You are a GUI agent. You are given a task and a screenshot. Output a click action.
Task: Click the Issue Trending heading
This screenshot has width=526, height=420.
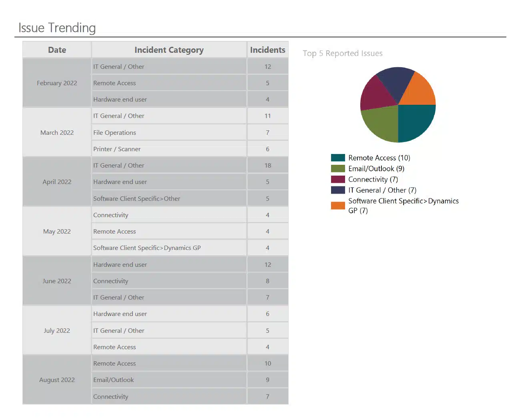57,28
